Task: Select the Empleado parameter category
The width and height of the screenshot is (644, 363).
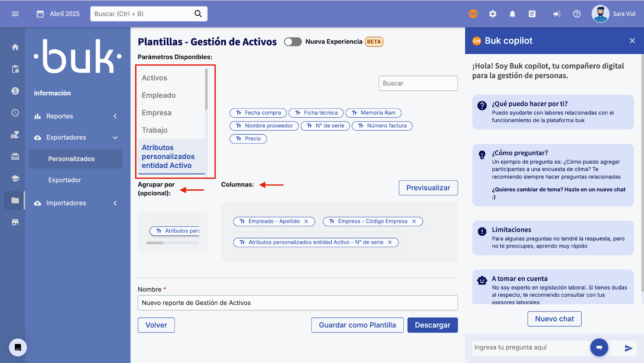Action: pyautogui.click(x=159, y=95)
